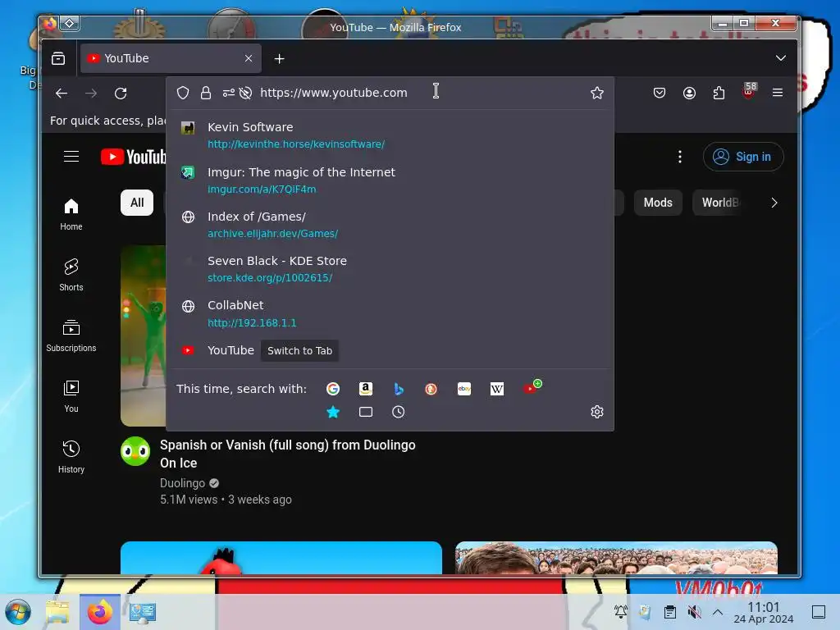
Task: Click the Sign in button
Action: [x=743, y=157]
